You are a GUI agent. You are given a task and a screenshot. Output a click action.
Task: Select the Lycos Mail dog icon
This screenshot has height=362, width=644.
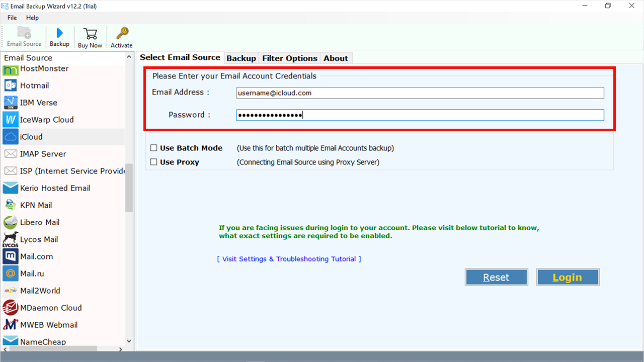11,239
